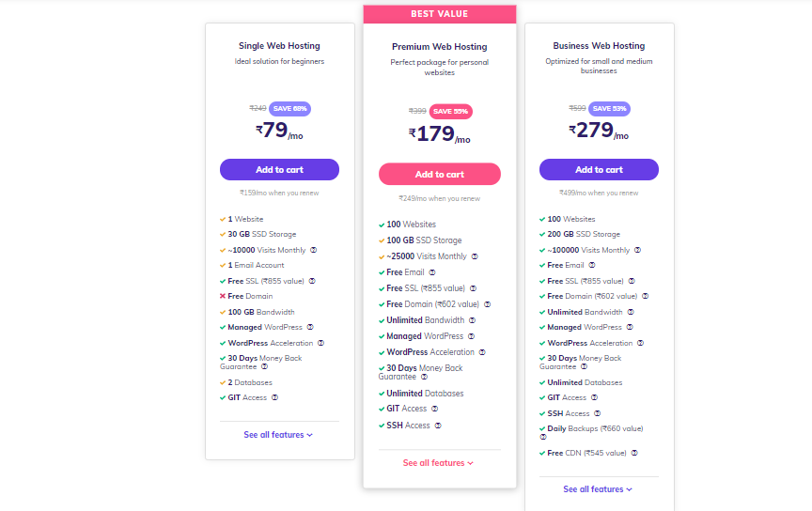The image size is (812, 511).
Task: Click info icon beside Premium plan's SSH Access
Action: [x=438, y=426]
